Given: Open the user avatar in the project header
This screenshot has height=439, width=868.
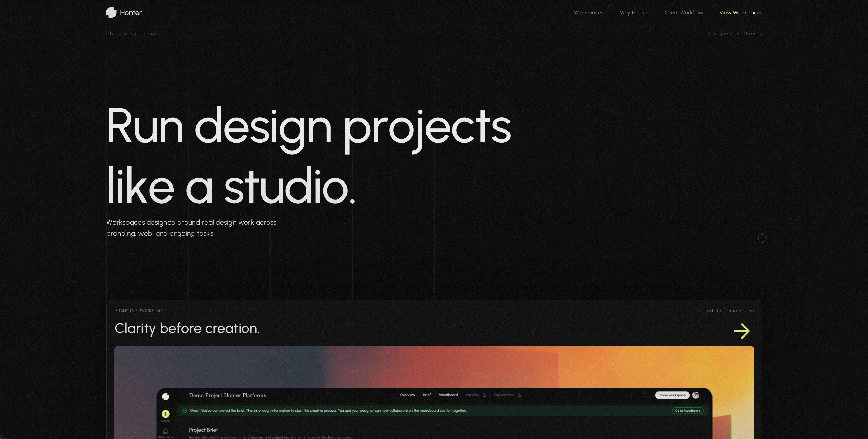Looking at the screenshot, I should point(696,395).
